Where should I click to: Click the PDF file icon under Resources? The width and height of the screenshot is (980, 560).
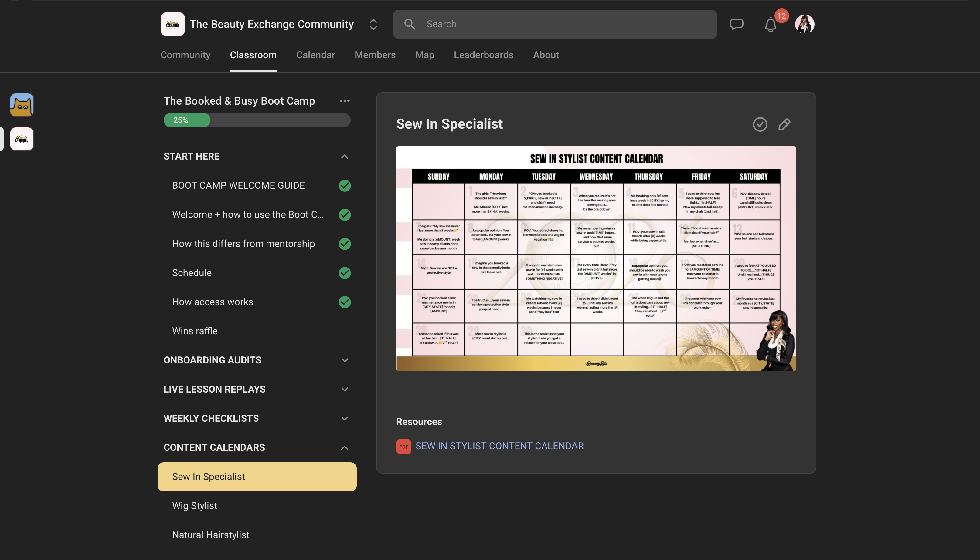tap(403, 447)
